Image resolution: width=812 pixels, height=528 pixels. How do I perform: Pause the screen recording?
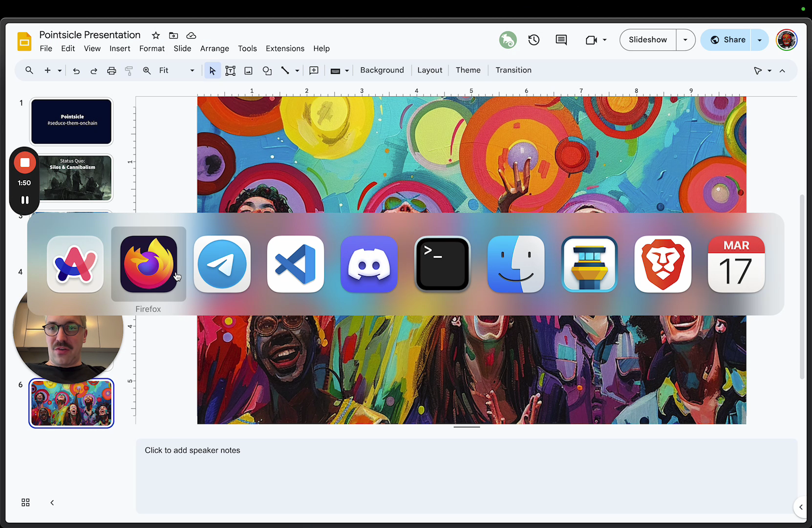tap(25, 200)
